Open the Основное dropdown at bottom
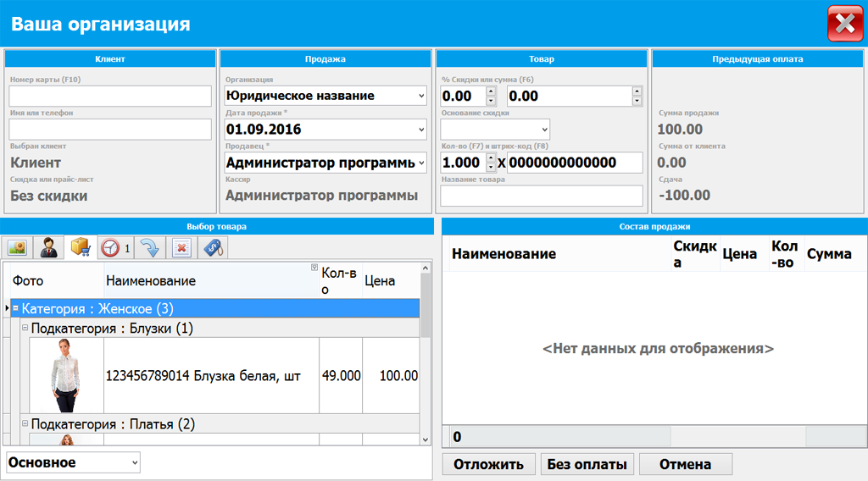Image resolution: width=868 pixels, height=481 pixels. (x=135, y=462)
